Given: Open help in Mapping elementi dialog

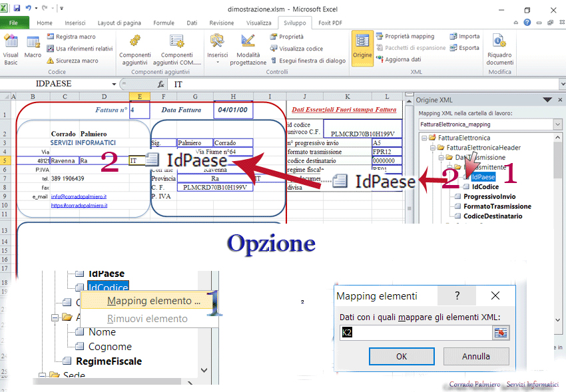Looking at the screenshot, I should click(457, 295).
